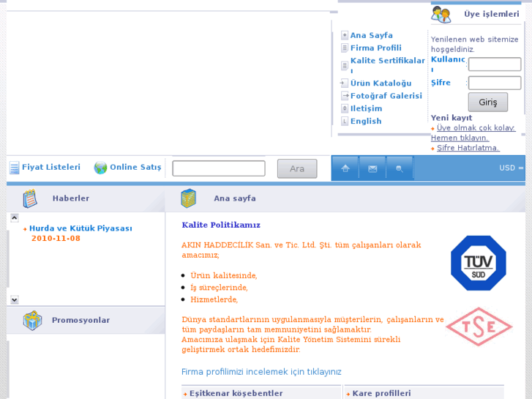Click the Ara search button
The image size is (532, 399).
pyautogui.click(x=297, y=168)
